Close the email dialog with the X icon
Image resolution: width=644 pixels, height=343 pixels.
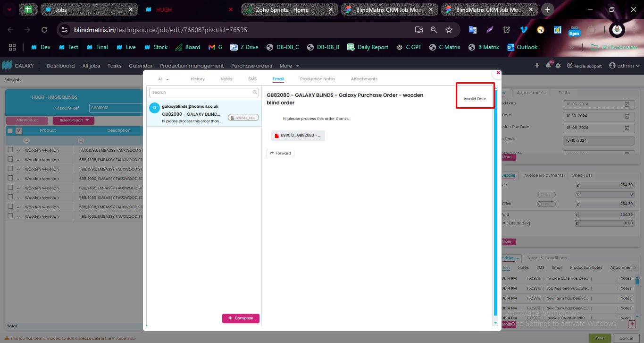coord(498,73)
